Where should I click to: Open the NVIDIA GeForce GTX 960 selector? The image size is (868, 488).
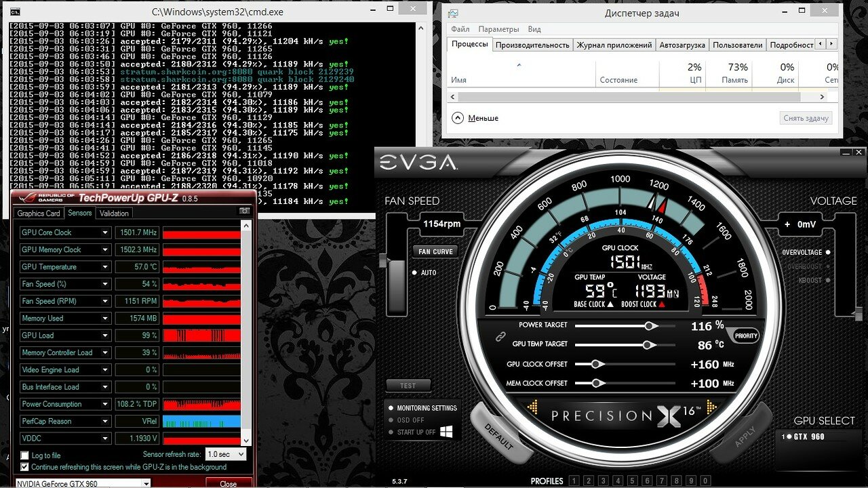tap(83, 483)
